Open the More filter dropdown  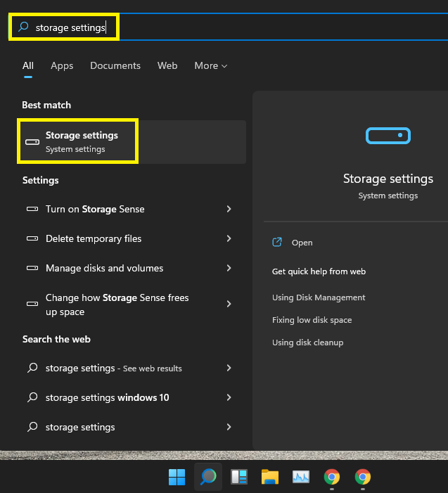(210, 65)
